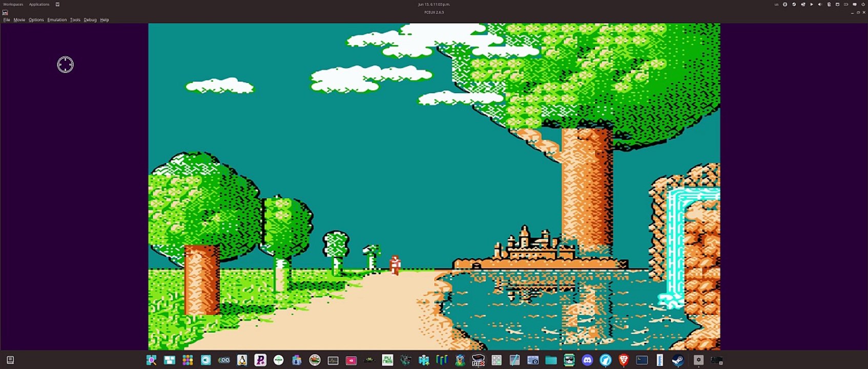The height and width of the screenshot is (369, 868).
Task: Open the notifications speech bubble icon
Action: [855, 4]
